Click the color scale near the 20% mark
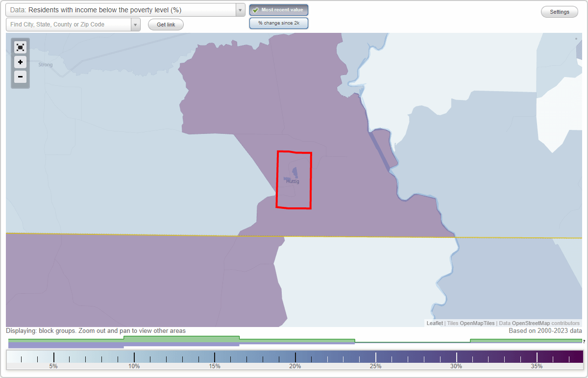This screenshot has height=378, width=588. coord(295,357)
